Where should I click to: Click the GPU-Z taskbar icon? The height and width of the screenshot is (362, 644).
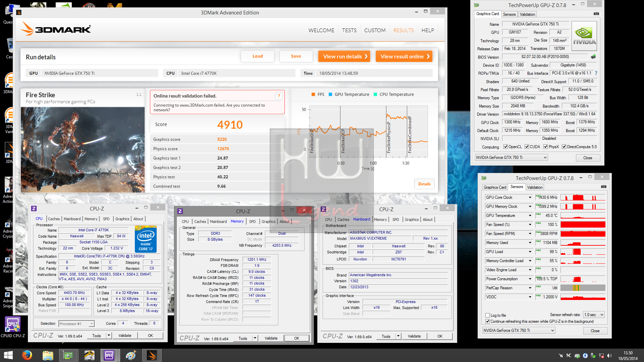pyautogui.click(x=68, y=355)
